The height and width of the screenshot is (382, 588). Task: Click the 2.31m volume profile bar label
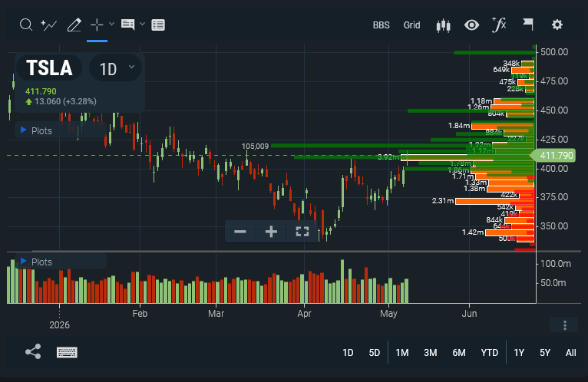tap(443, 201)
